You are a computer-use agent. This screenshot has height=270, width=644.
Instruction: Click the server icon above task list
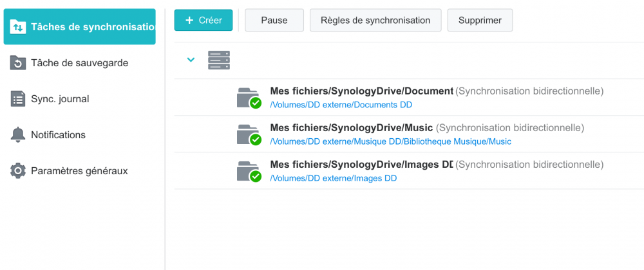pos(219,60)
